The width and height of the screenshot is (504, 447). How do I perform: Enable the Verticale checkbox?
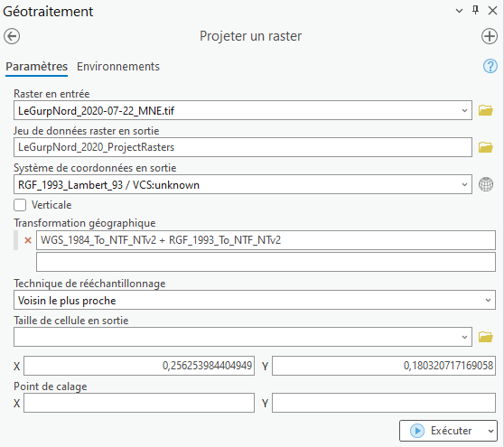[20, 205]
